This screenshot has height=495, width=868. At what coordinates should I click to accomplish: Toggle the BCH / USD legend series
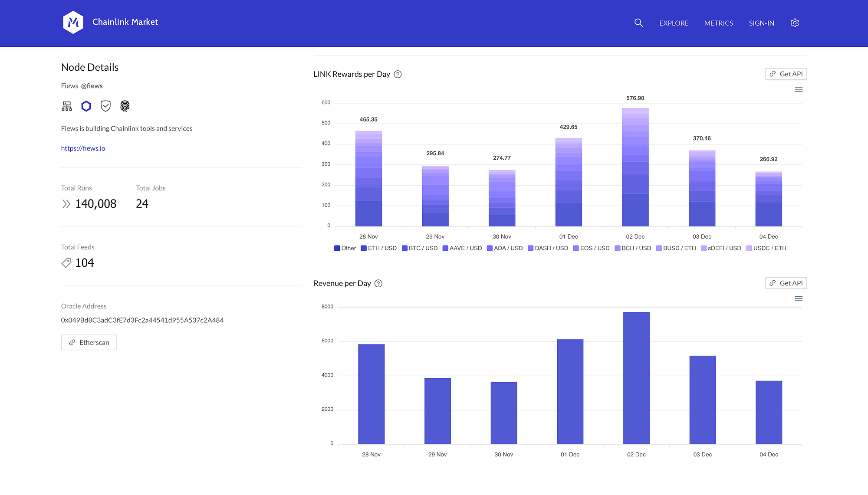coord(633,248)
